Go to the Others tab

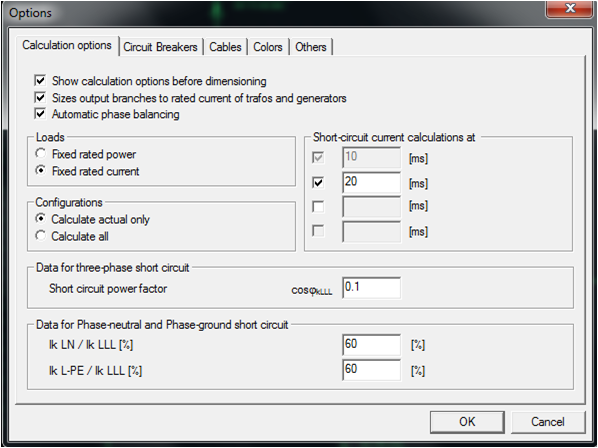pyautogui.click(x=311, y=47)
